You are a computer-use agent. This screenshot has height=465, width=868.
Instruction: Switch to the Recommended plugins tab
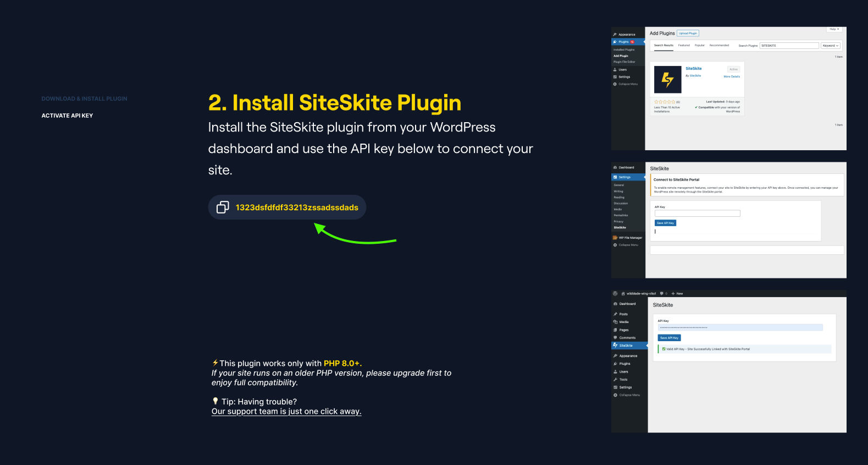[719, 46]
